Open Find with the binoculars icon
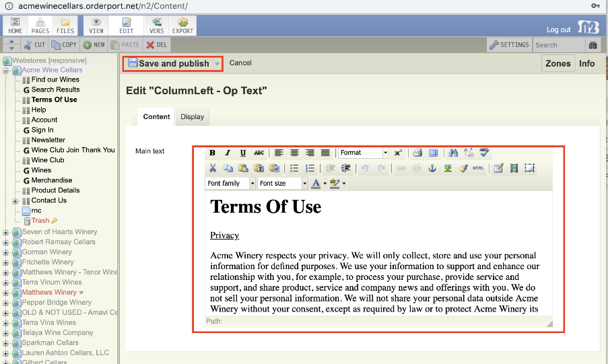Image resolution: width=608 pixels, height=364 pixels. 453,153
